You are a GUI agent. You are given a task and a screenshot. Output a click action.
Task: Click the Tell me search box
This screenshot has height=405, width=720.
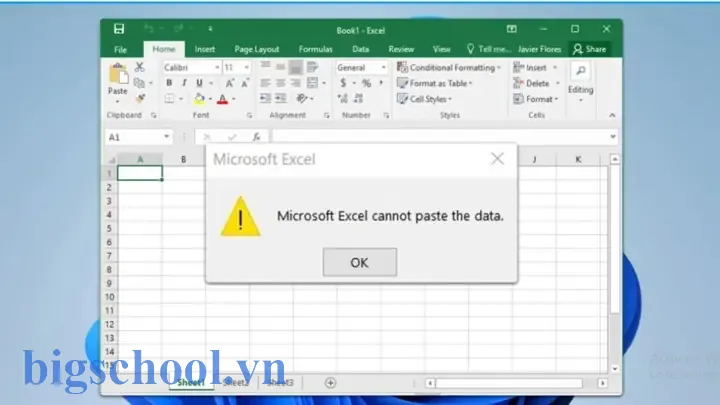(x=489, y=49)
